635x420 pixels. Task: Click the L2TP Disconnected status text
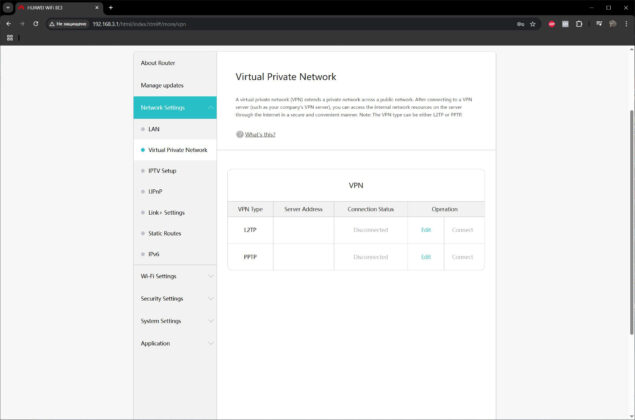point(371,230)
